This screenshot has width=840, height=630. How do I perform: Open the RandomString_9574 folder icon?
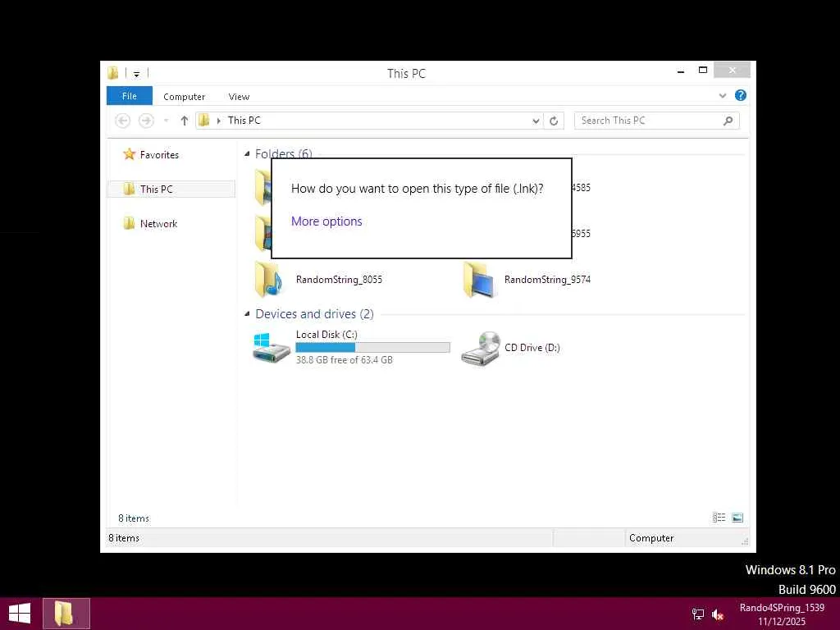(x=478, y=280)
